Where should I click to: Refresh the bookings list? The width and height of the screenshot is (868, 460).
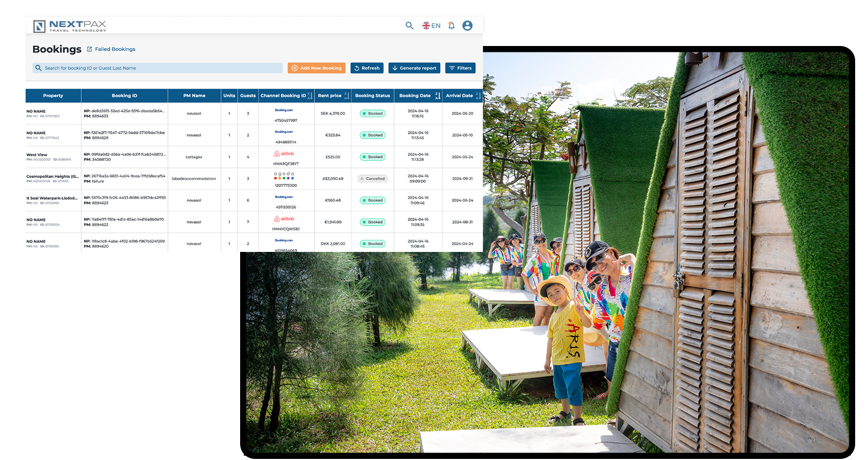point(366,68)
